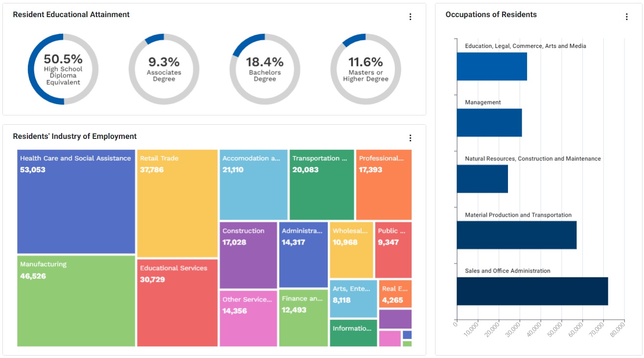Click the Natural Resources, Construction and Maintenance bar
The height and width of the screenshot is (358, 644).
click(482, 179)
